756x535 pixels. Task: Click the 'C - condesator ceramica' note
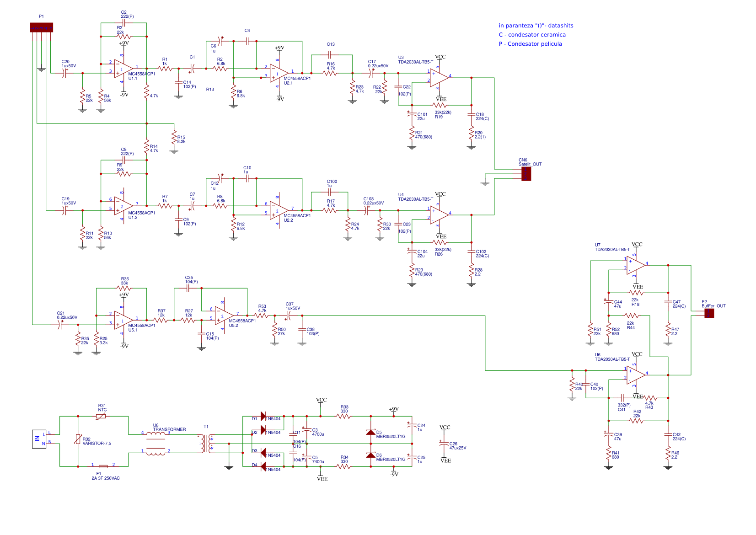point(532,35)
